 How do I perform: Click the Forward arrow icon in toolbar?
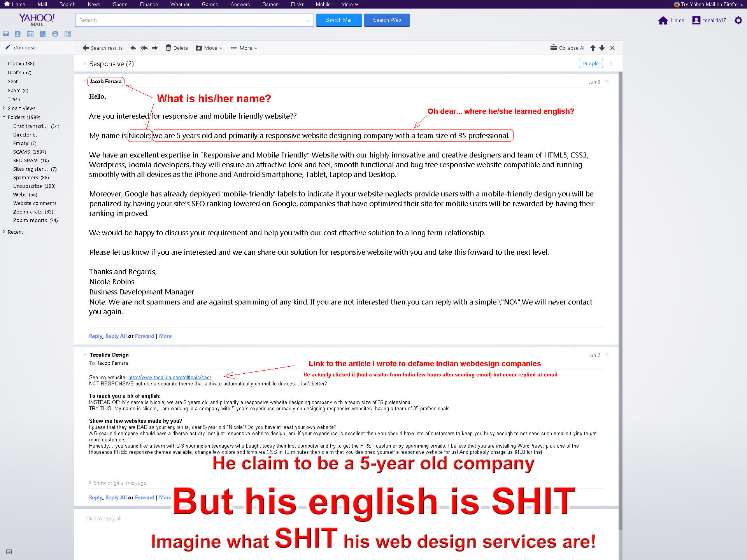tap(154, 48)
